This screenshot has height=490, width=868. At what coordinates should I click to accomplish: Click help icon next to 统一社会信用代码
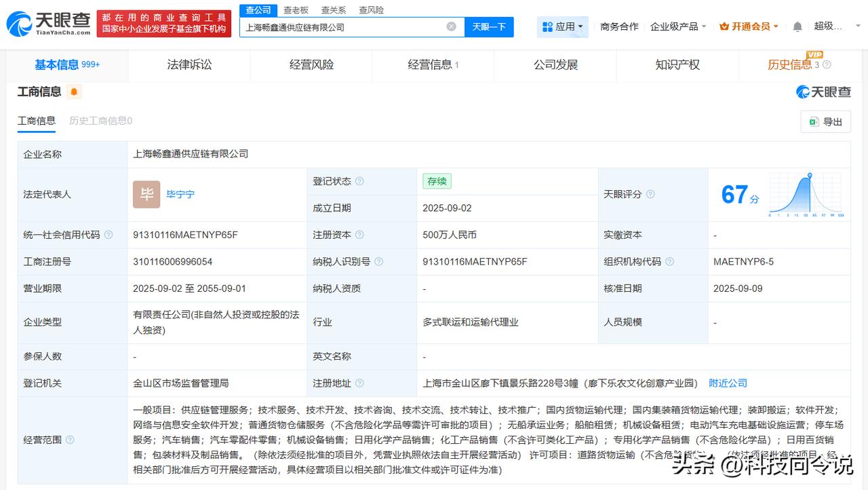[108, 235]
